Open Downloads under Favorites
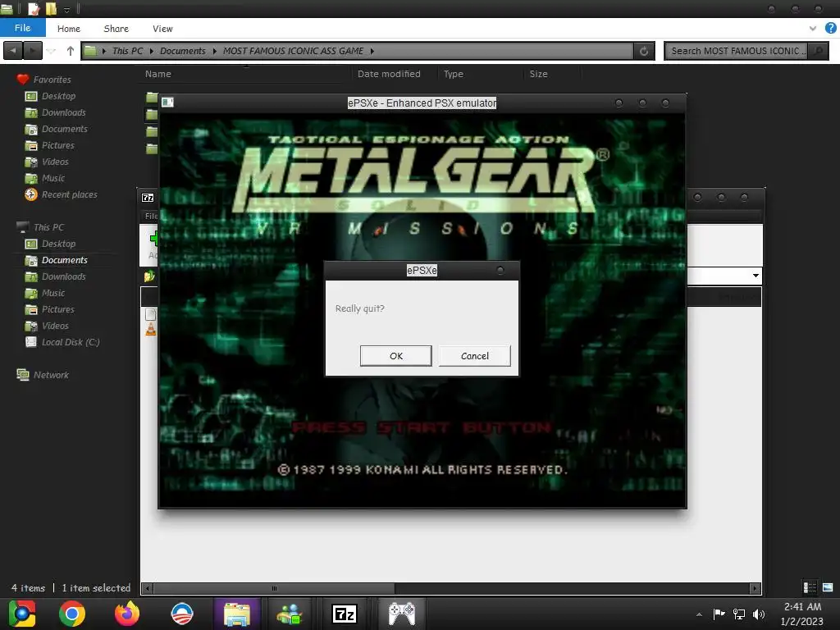The height and width of the screenshot is (630, 840). pos(63,112)
